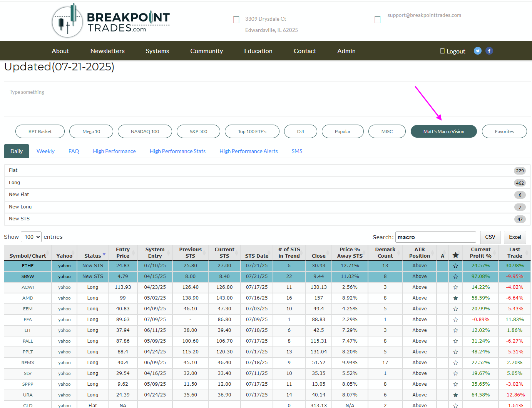Unfavorite the URA row star
The height and width of the screenshot is (408, 532).
[x=455, y=395]
